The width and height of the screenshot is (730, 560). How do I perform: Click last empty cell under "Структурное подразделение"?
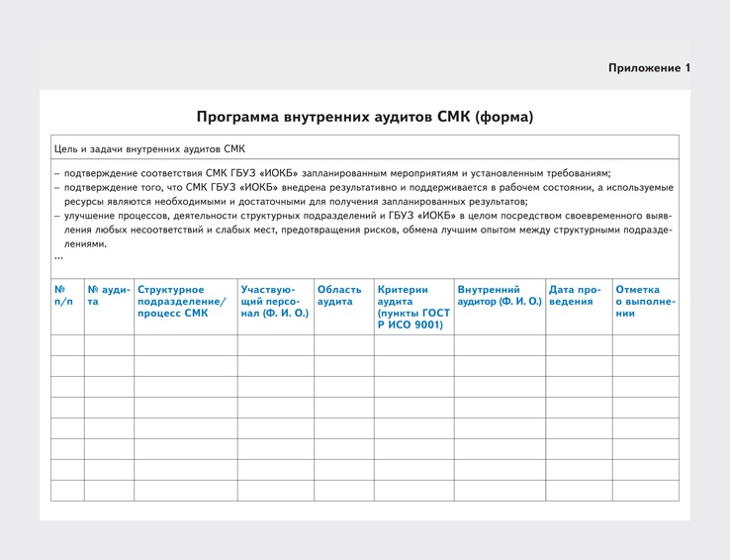(186, 491)
